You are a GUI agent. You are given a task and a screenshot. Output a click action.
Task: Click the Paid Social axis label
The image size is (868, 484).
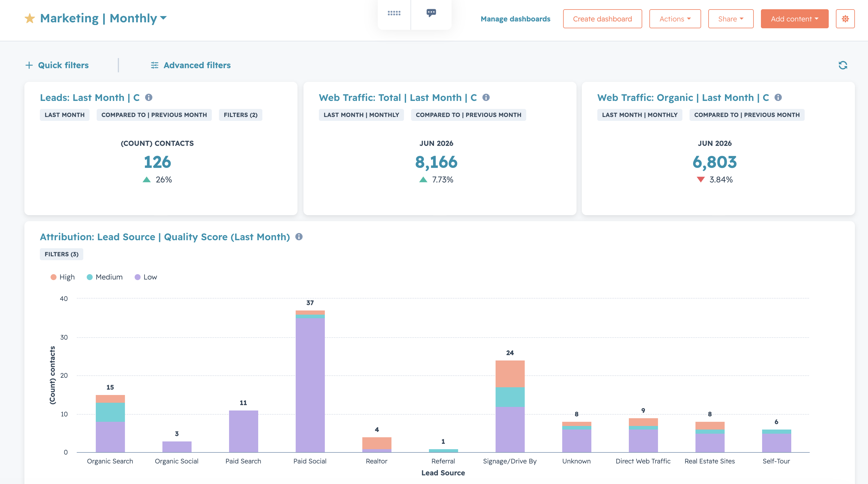tap(310, 461)
